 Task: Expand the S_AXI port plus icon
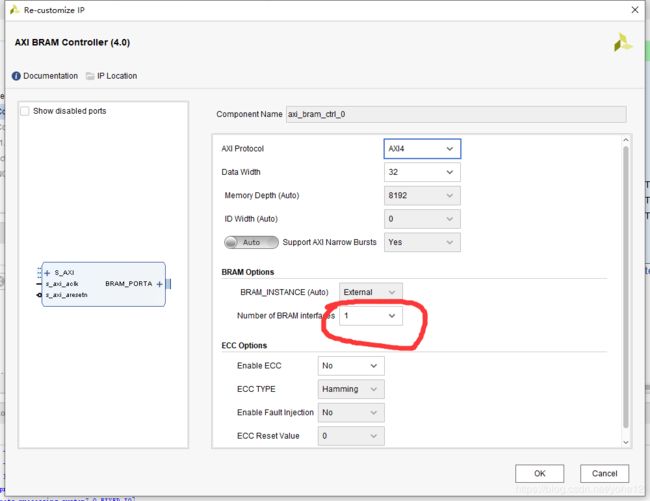coord(47,273)
